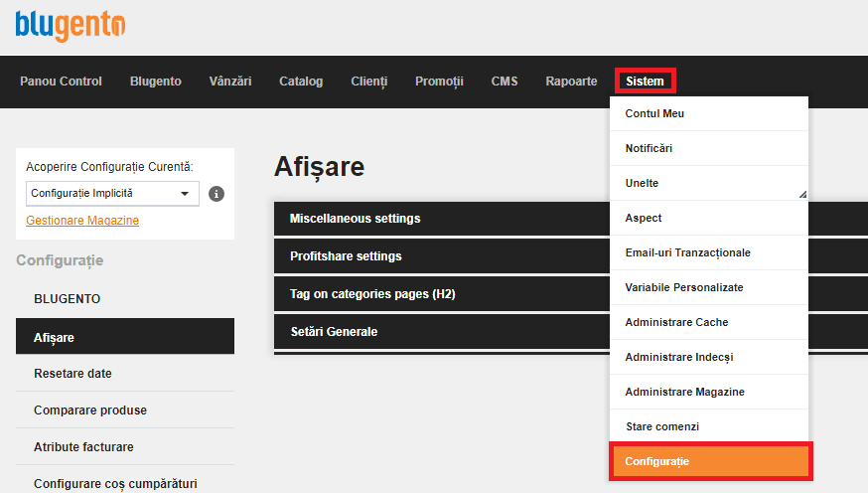Open Resetare date section
The width and height of the screenshot is (868, 493).
(125, 374)
